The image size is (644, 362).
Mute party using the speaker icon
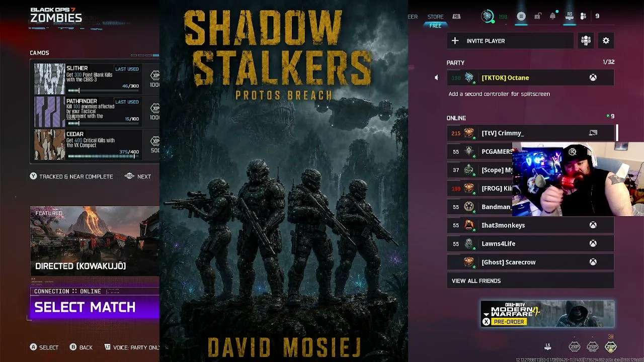click(436, 77)
